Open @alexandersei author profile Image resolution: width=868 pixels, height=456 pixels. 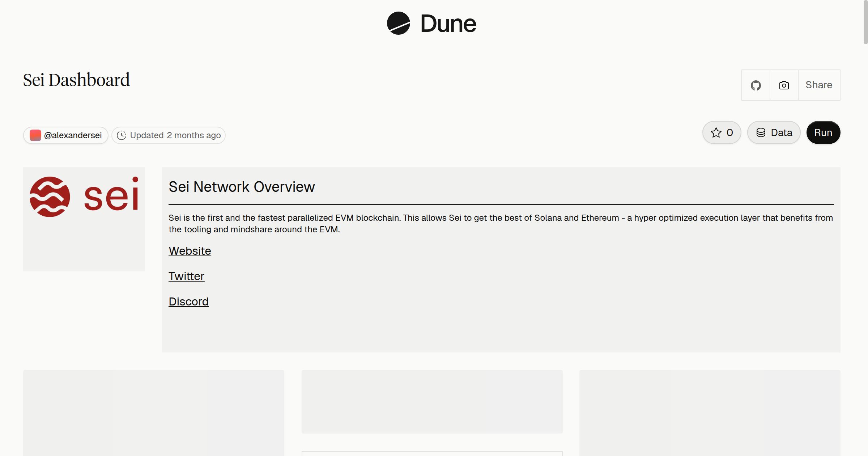[66, 135]
